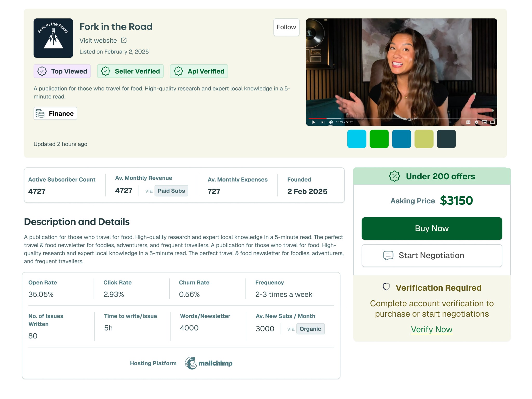Screen dimensions: 532x399
Task: Start Negotiation with the seller
Action: tap(432, 255)
